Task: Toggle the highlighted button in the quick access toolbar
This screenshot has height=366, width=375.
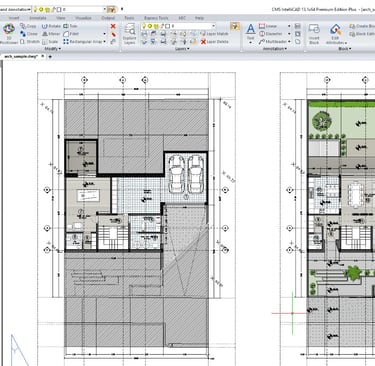Action: (x=112, y=9)
